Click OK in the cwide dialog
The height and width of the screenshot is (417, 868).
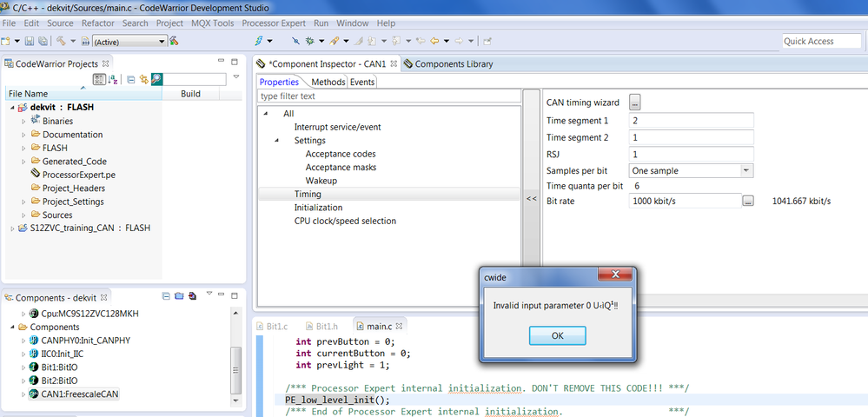click(557, 335)
